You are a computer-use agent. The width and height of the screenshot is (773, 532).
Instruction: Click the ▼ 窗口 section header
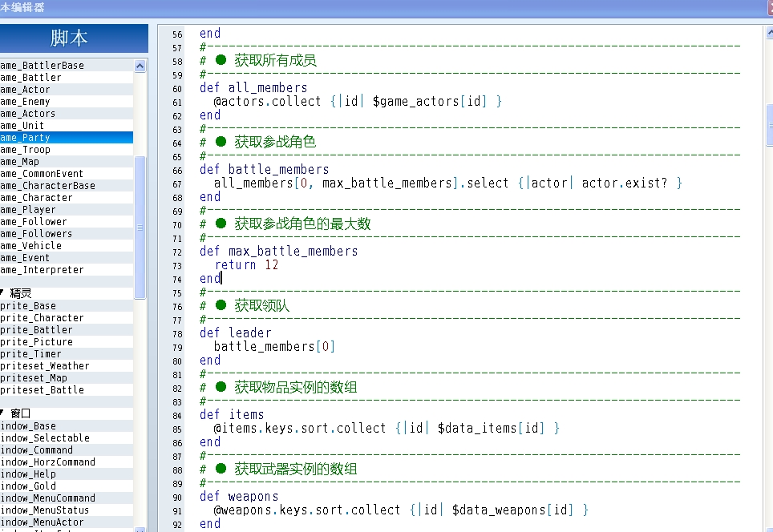point(67,413)
